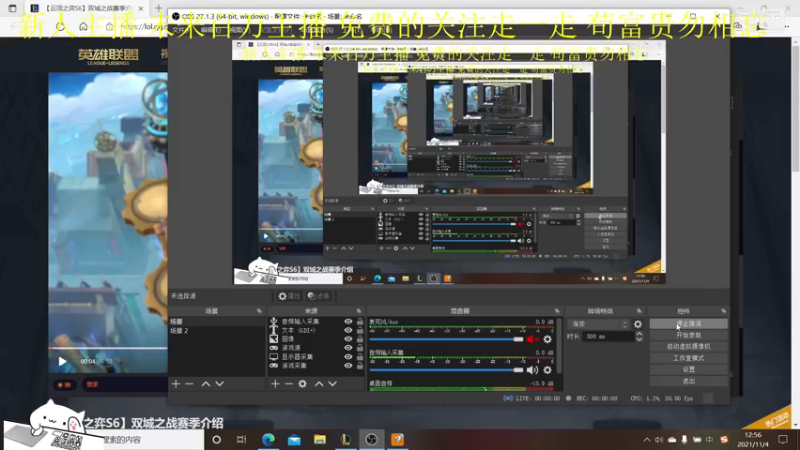Open source properties gear in Sources toolbar
This screenshot has height=450, width=800.
point(303,384)
